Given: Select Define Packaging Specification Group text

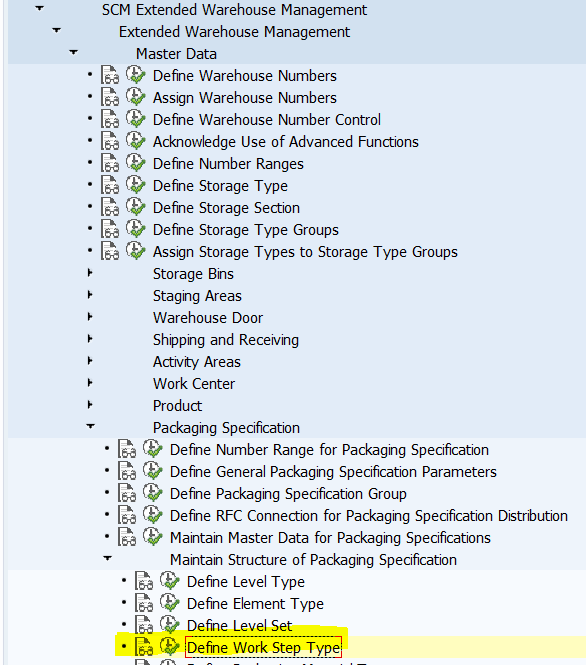Looking at the screenshot, I should 288,494.
